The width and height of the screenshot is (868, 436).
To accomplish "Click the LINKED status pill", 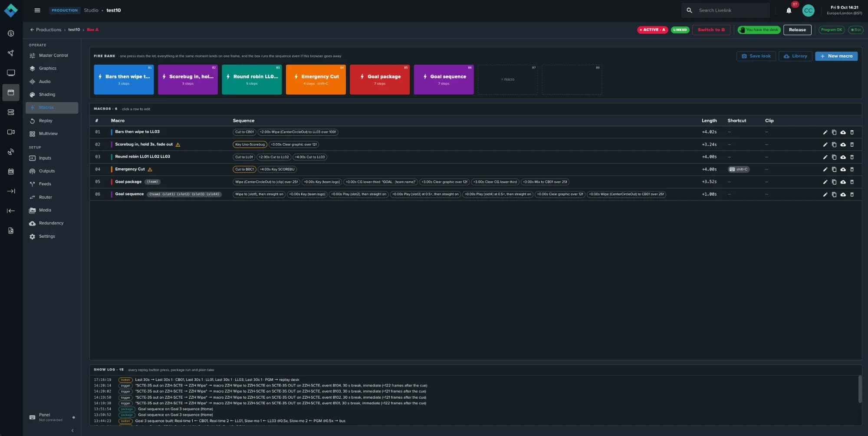I will pyautogui.click(x=680, y=30).
